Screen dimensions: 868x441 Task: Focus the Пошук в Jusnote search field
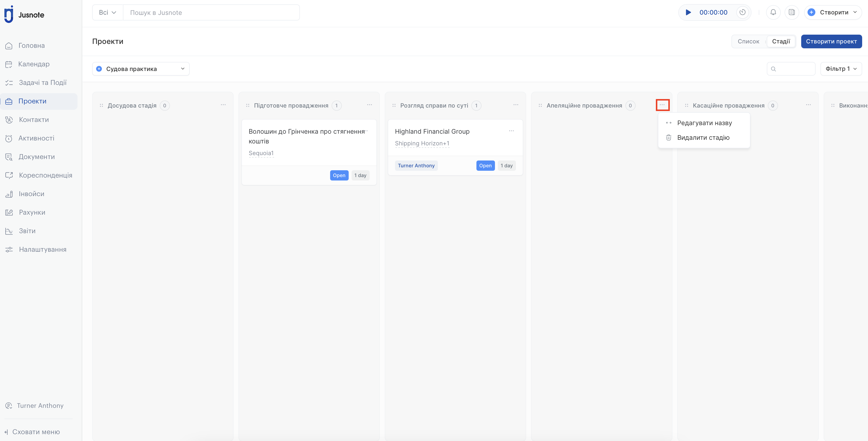(x=211, y=12)
